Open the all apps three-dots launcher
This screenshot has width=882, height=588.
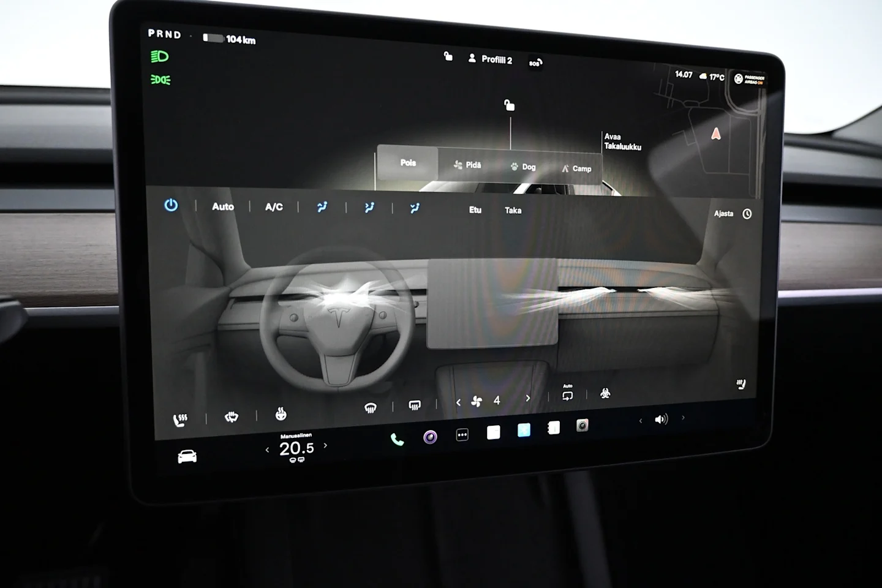coord(462,435)
